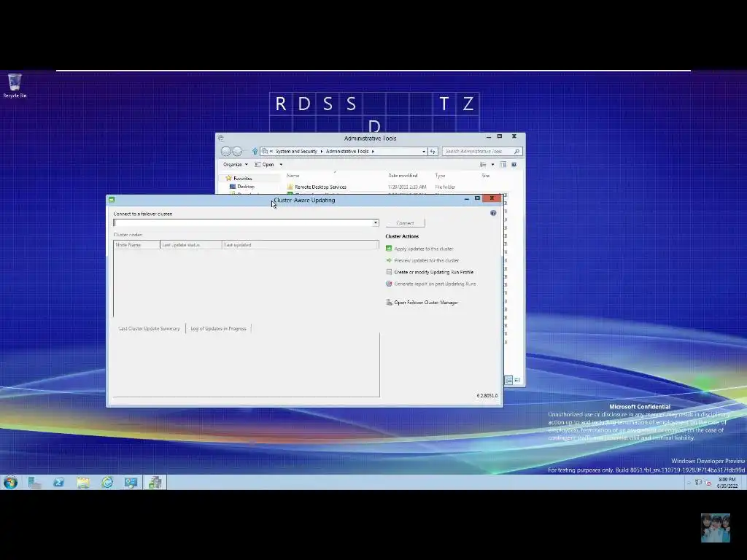Switch to Log of Updates in Progress tab
Screen dimensions: 747x560
(219, 329)
